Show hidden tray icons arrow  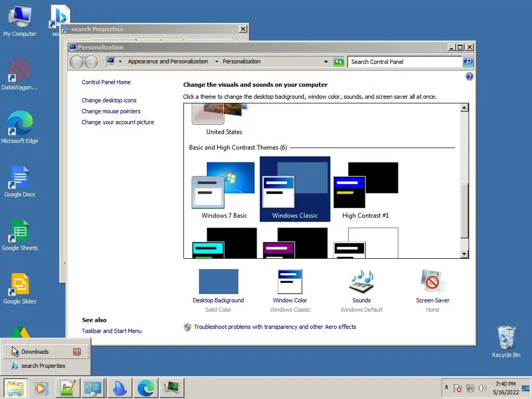coord(446,388)
